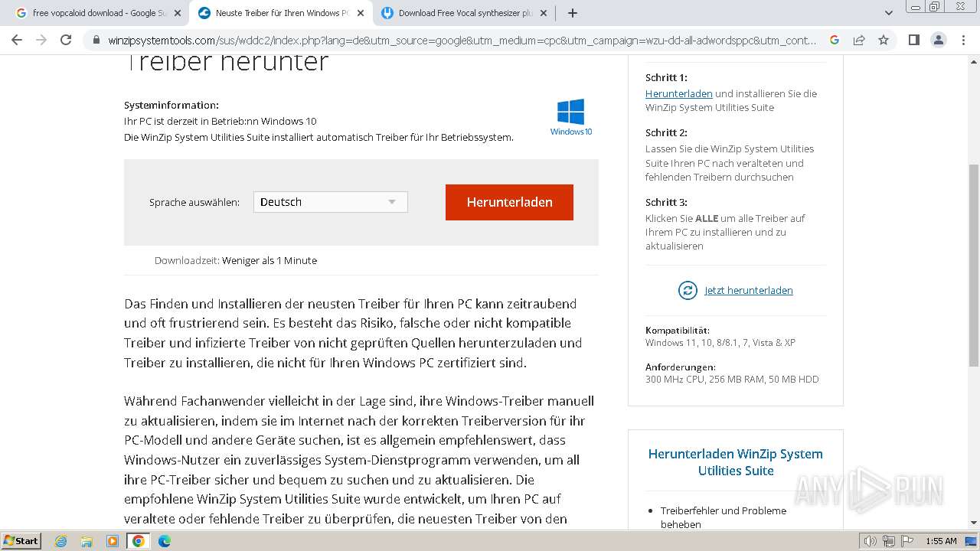Image resolution: width=980 pixels, height=551 pixels.
Task: Reload the current page
Action: pos(66,40)
